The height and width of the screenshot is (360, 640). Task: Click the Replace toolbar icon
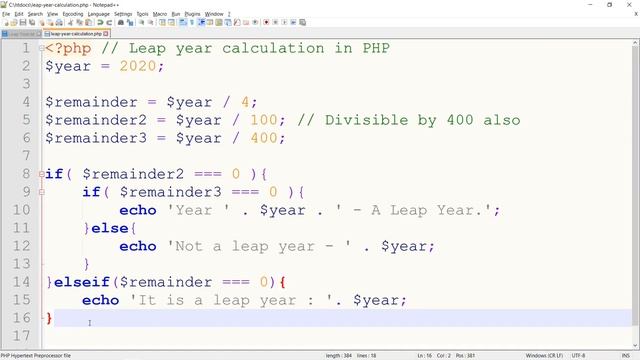coord(130,22)
